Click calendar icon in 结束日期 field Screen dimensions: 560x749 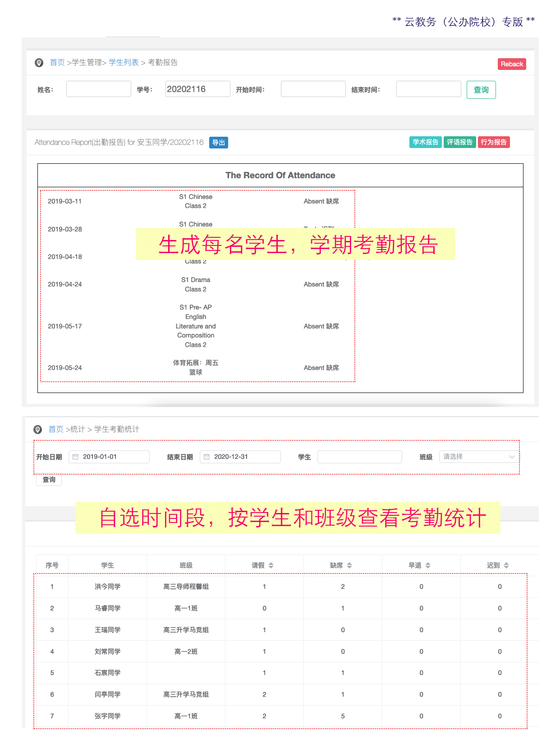(x=207, y=457)
